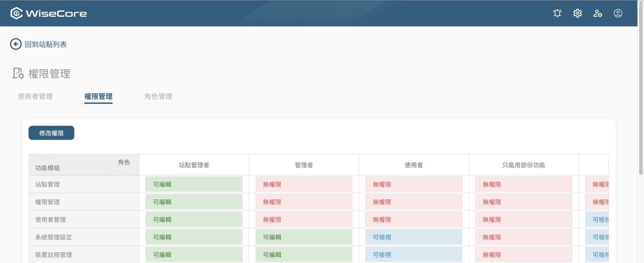The height and width of the screenshot is (263, 644).
Task: Click 可編輯 for 站點管理者 in 站點管理 row
Action: coord(194,184)
